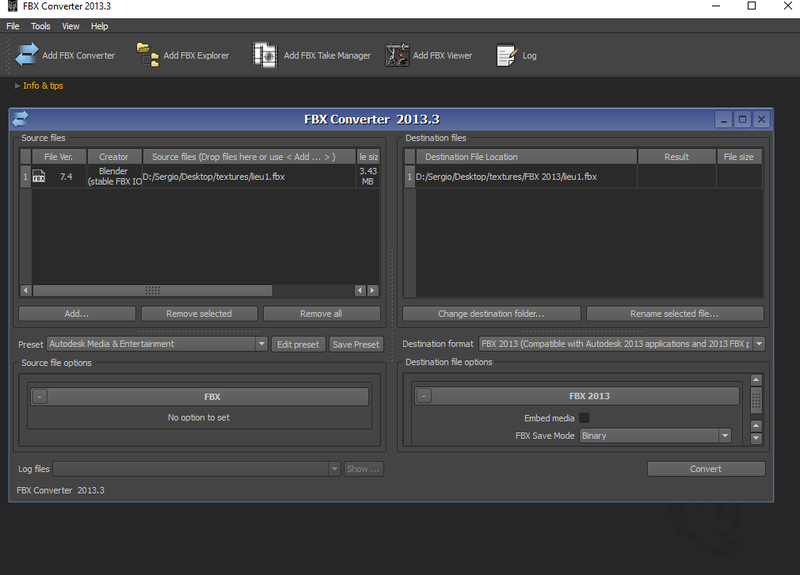800x575 pixels.
Task: Click the app icon in the main title bar
Action: click(13, 6)
